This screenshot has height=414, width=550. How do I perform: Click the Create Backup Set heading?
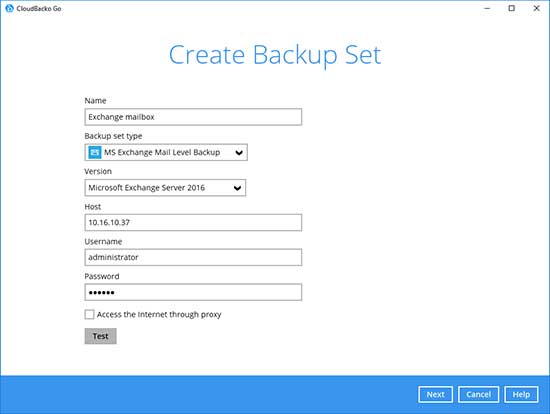click(275, 55)
